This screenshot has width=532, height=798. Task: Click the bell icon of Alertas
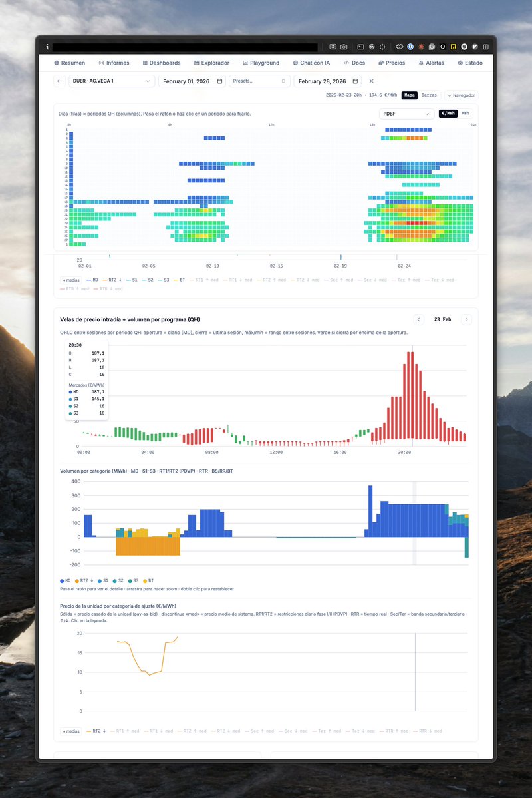click(421, 63)
